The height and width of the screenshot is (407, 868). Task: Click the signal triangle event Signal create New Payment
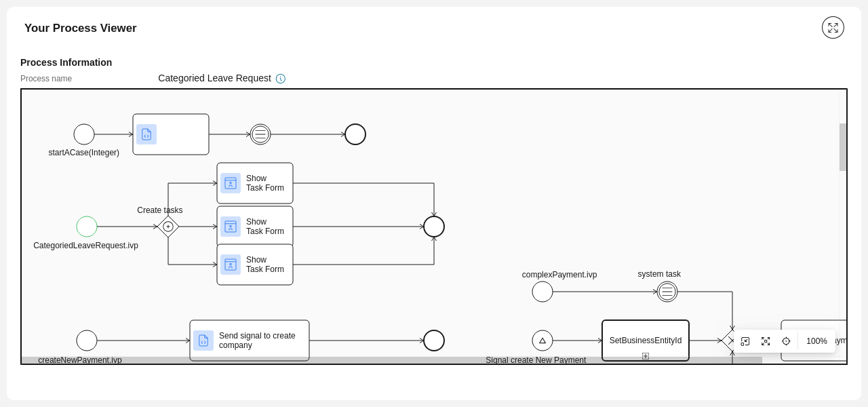[x=542, y=340]
